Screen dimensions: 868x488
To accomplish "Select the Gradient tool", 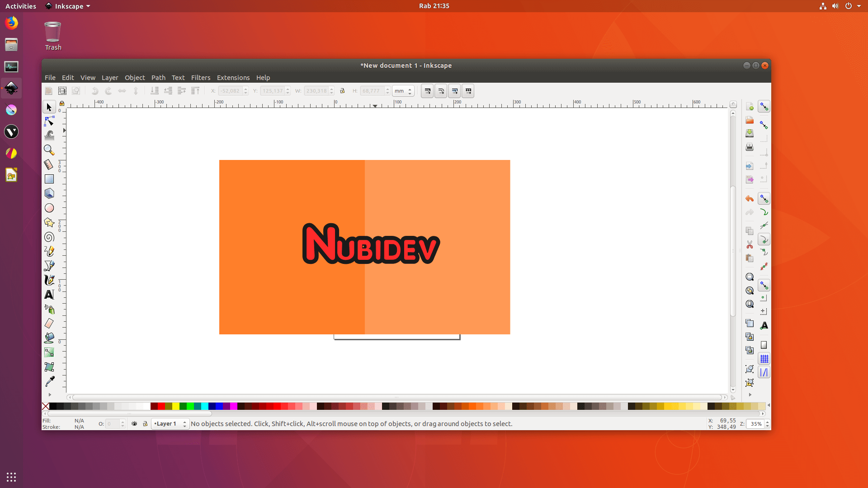I will (x=49, y=352).
